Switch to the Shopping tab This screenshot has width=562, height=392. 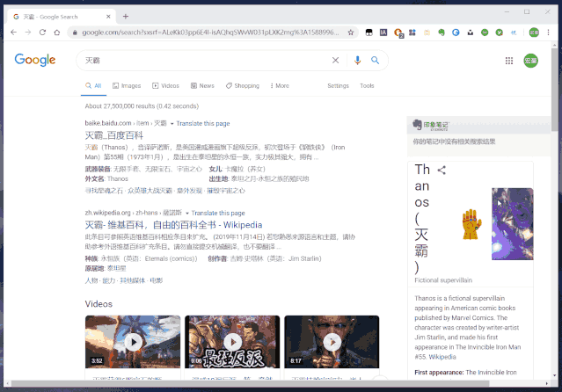coord(243,85)
